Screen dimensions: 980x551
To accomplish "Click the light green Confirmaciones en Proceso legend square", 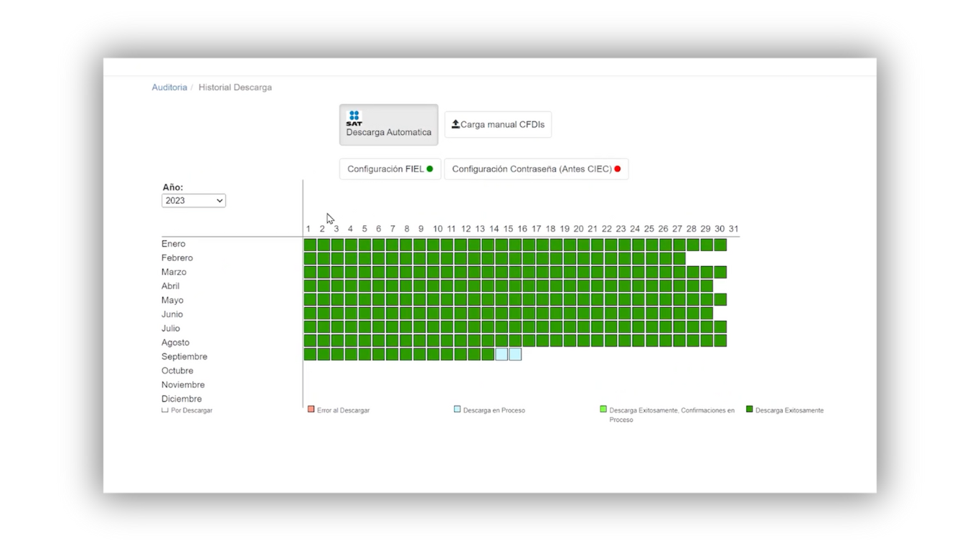I will click(603, 409).
